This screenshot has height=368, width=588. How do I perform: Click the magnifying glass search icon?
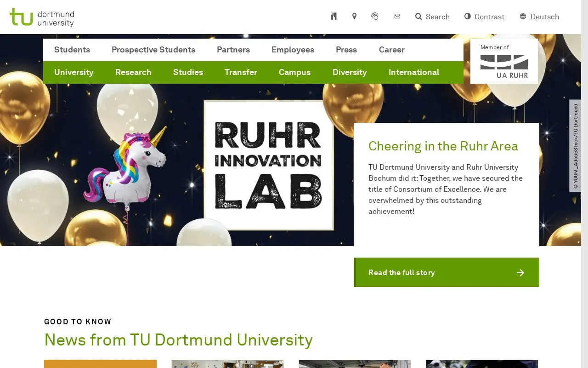tap(418, 17)
